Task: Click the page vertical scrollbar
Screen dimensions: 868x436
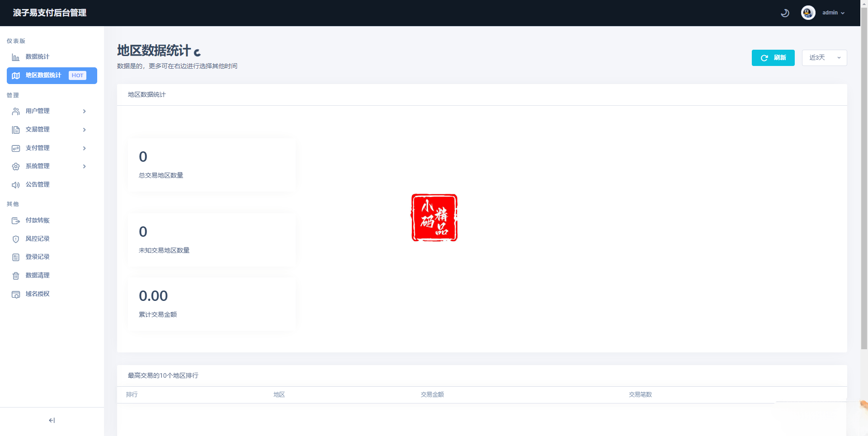Action: tap(864, 178)
